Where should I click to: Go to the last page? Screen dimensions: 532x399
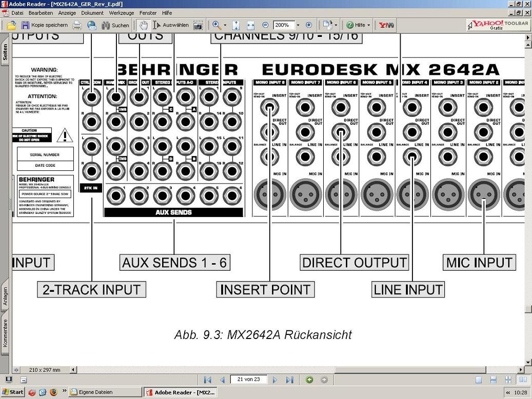coord(289,380)
